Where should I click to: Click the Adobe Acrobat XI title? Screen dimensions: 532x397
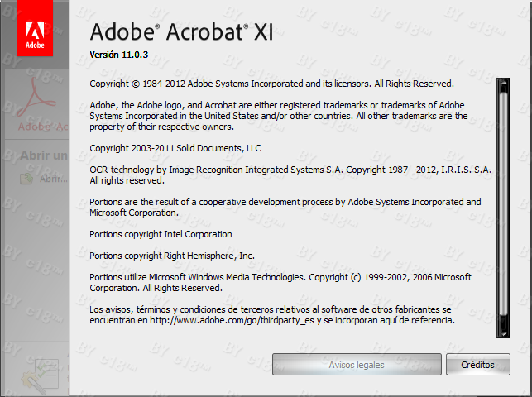pos(181,32)
